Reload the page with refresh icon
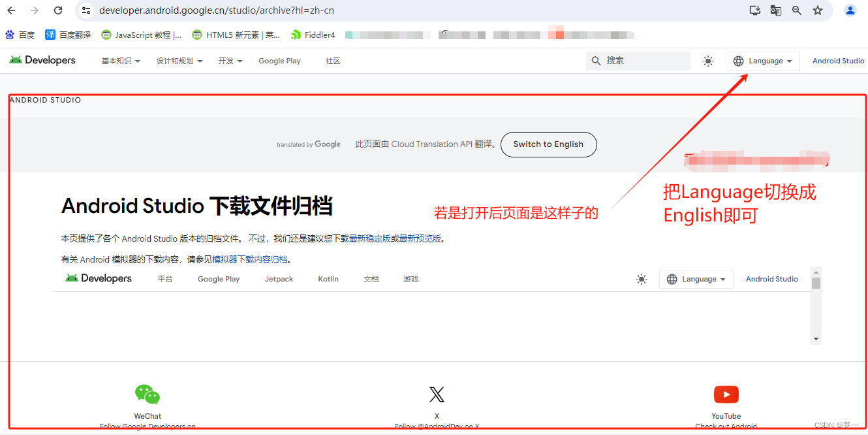868x435 pixels. (x=58, y=10)
